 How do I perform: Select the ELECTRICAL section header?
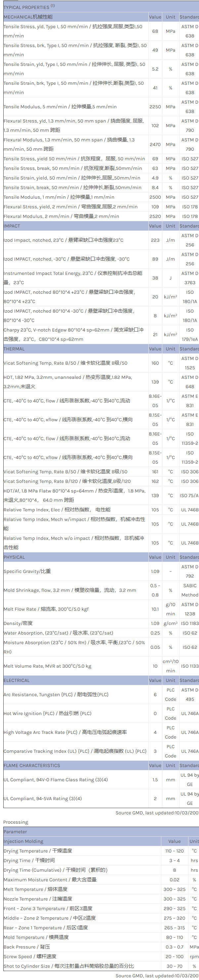[16, 680]
